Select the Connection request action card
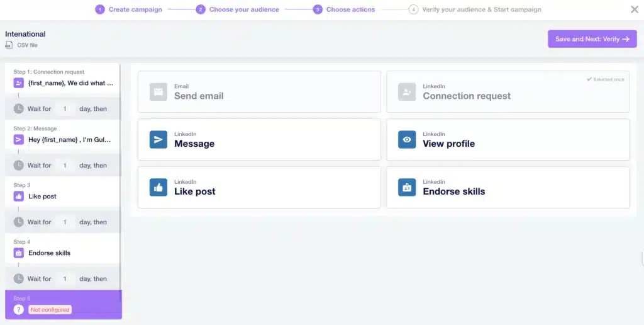Image resolution: width=644 pixels, height=325 pixels. tap(508, 92)
